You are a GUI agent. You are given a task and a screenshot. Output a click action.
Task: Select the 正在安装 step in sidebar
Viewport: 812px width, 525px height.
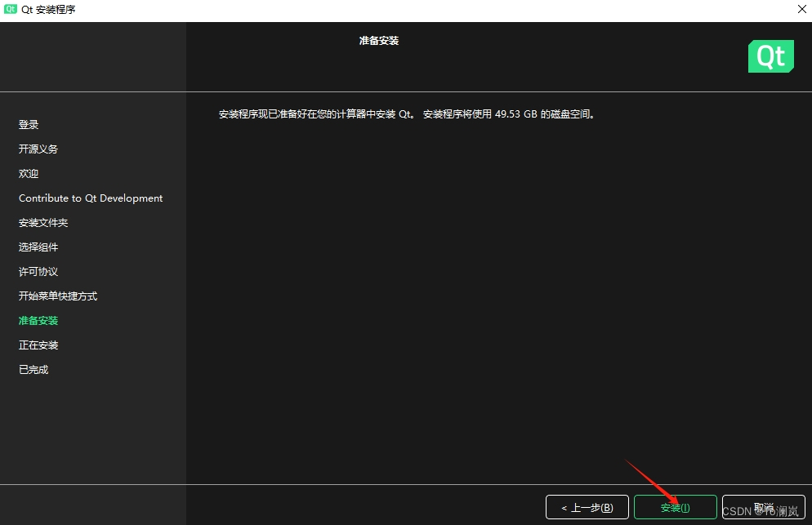coord(38,345)
